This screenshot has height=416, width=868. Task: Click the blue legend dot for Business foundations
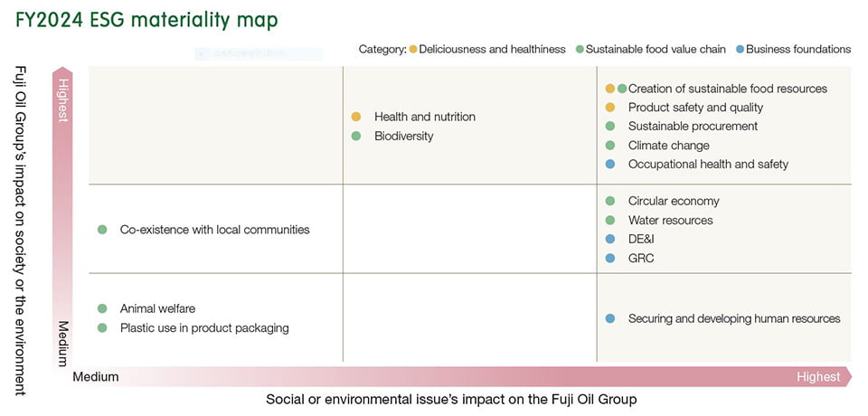click(x=741, y=50)
